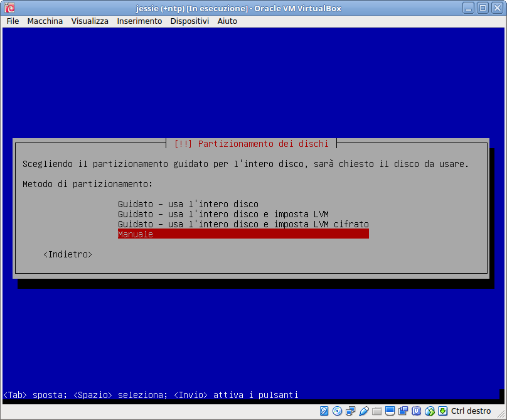
Task: Click the keyboard capture green arrow icon
Action: (442, 411)
